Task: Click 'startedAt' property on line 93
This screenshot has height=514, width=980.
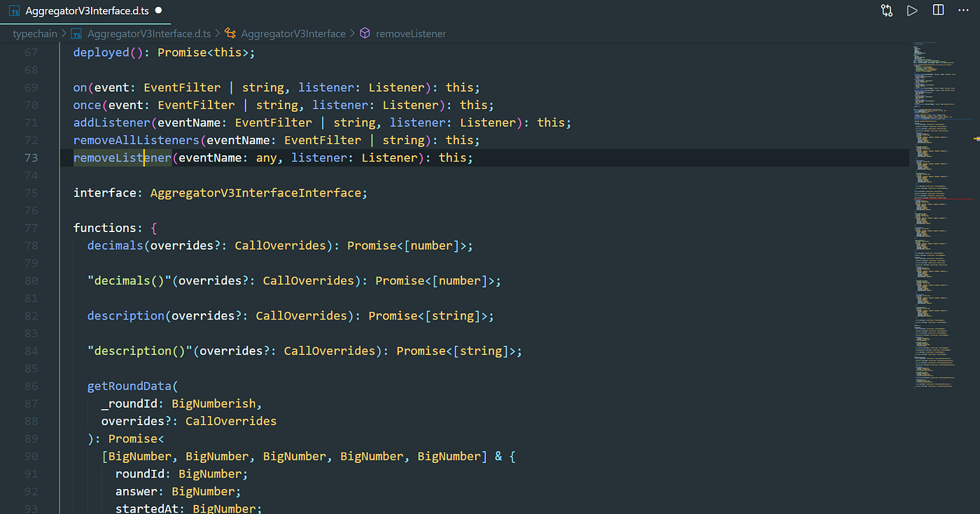Action: 147,508
